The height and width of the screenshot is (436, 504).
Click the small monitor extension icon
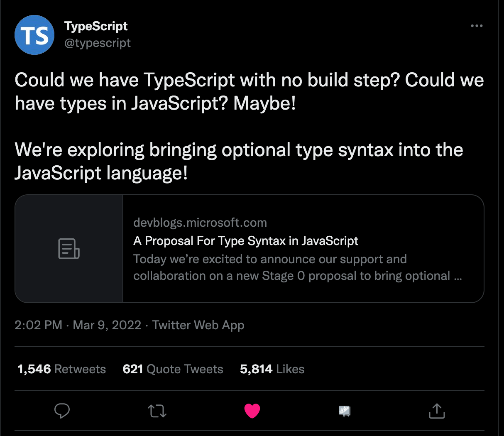tap(345, 411)
